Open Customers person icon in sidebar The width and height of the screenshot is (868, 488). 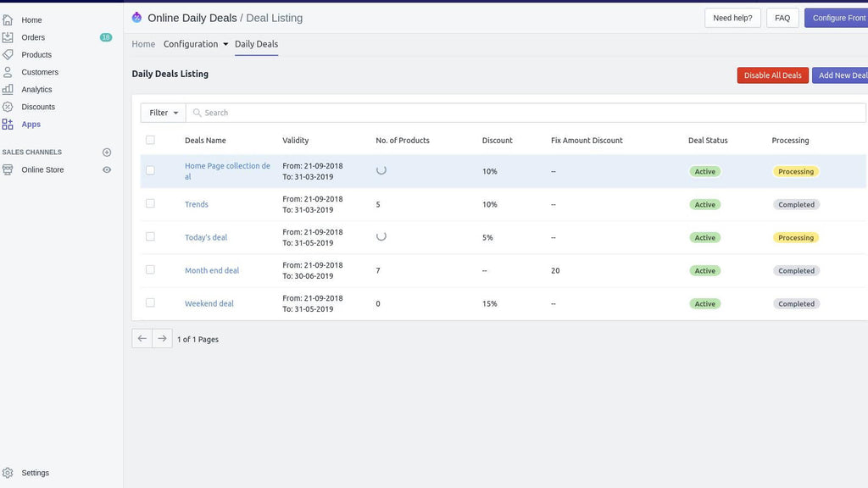(8, 72)
